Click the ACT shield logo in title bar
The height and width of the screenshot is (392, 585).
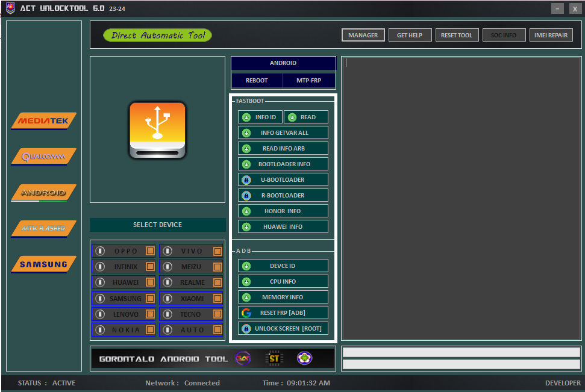point(11,8)
